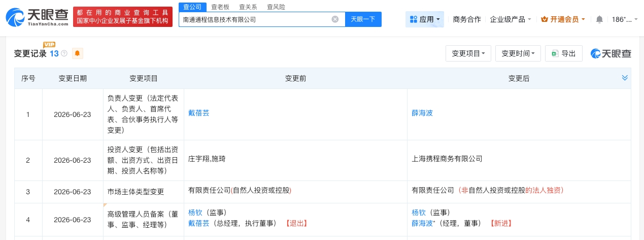Screen dimensions: 644x240
Task: Click 上海携程商务有限公司 cell text
Action: [x=447, y=159]
